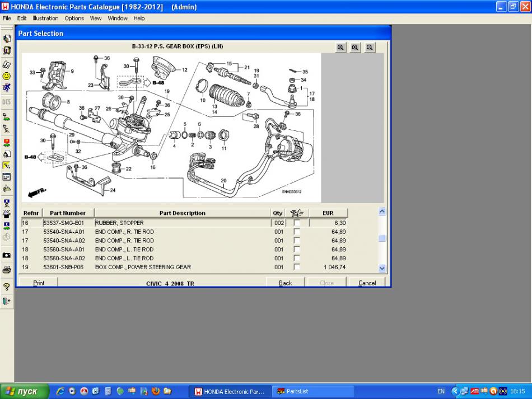The width and height of the screenshot is (532, 399).
Task: Click the Cancel button
Action: (x=367, y=283)
